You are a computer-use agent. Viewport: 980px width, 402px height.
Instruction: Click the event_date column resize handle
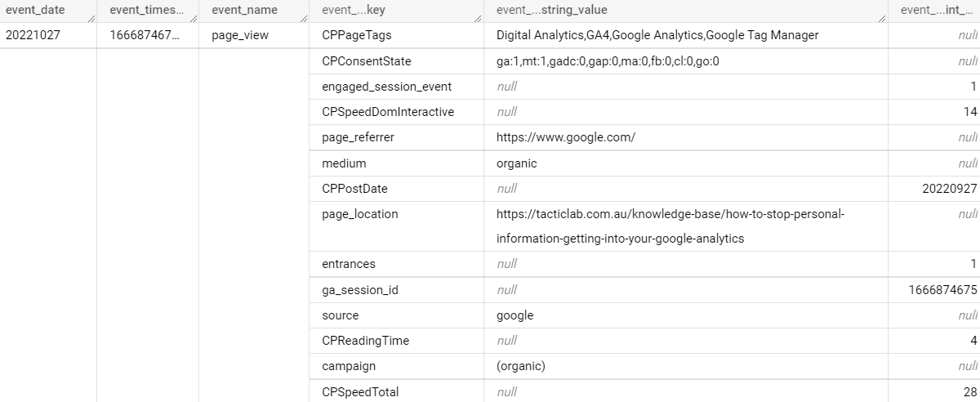click(x=91, y=16)
